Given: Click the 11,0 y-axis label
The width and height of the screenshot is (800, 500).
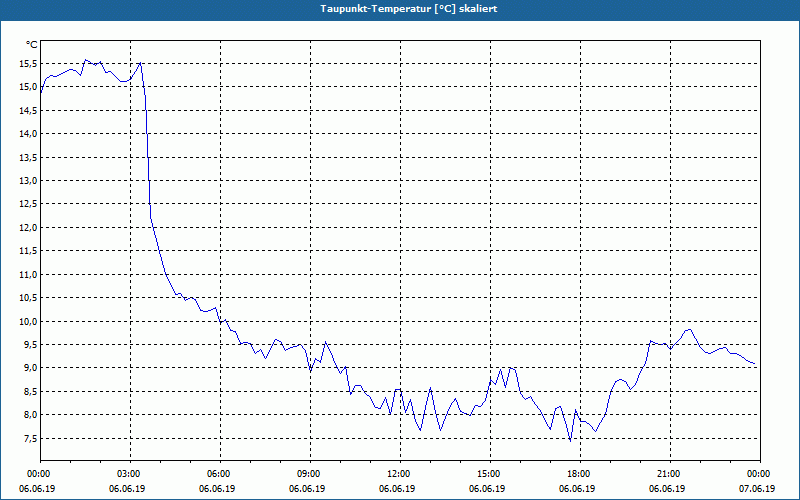Looking at the screenshot, I should point(28,274).
